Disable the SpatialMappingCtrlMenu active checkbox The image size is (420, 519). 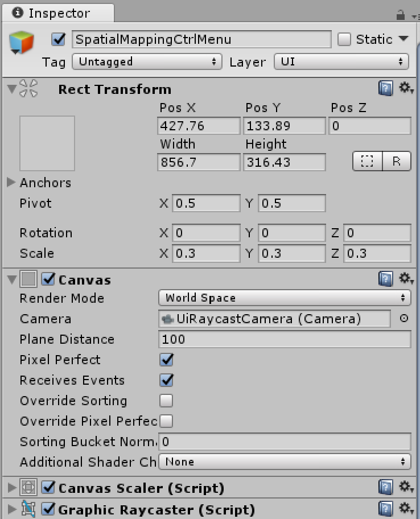[58, 39]
